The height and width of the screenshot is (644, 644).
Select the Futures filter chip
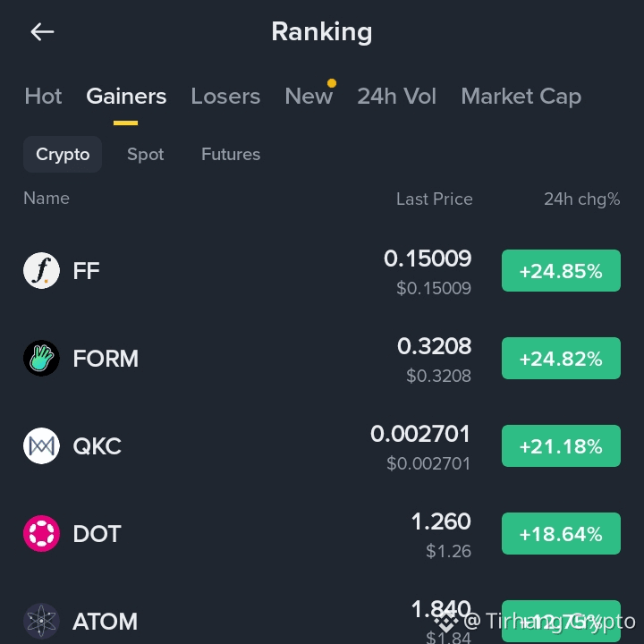click(x=231, y=155)
